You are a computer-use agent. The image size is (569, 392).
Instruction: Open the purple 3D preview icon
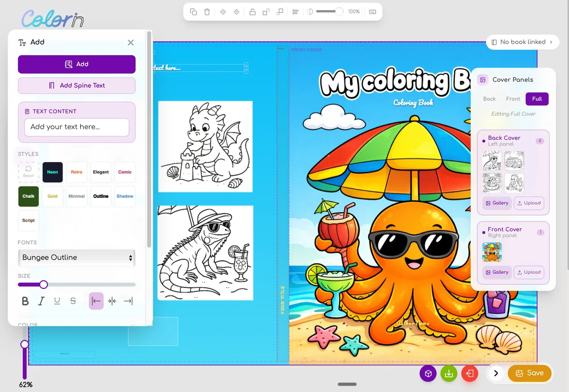pos(428,373)
